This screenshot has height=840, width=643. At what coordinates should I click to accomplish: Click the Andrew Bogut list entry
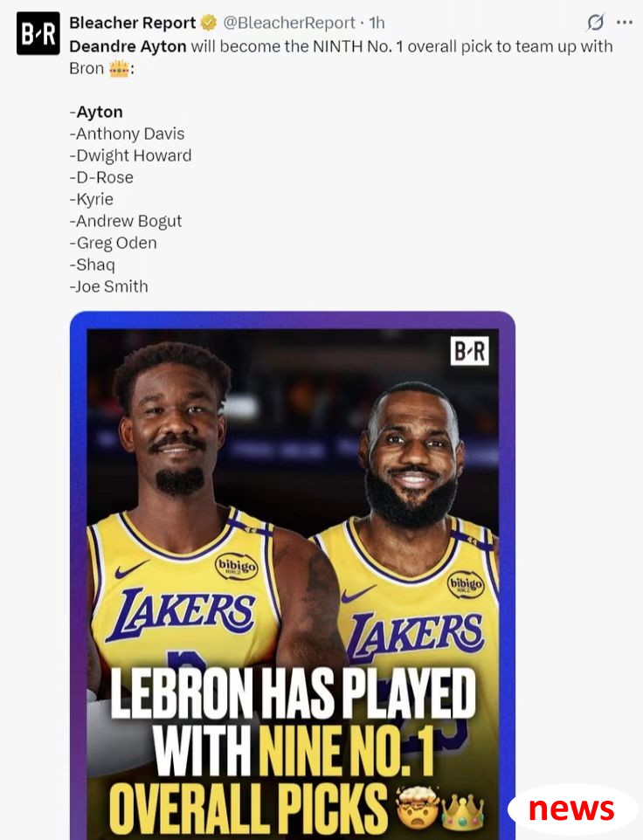(x=126, y=221)
